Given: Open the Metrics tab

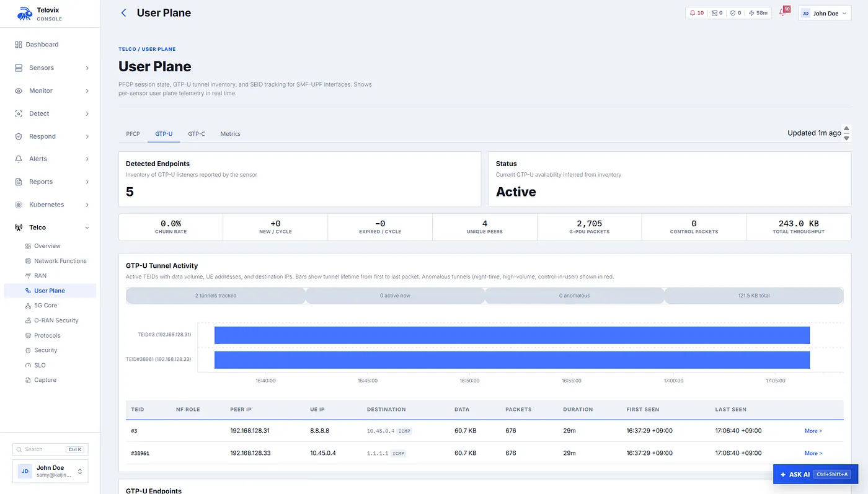Looking at the screenshot, I should tap(230, 134).
